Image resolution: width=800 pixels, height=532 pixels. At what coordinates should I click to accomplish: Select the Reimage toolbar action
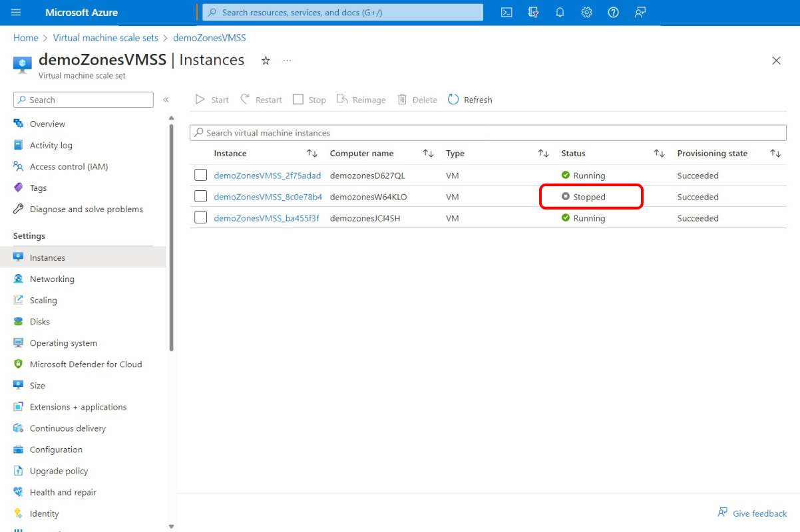click(x=361, y=99)
